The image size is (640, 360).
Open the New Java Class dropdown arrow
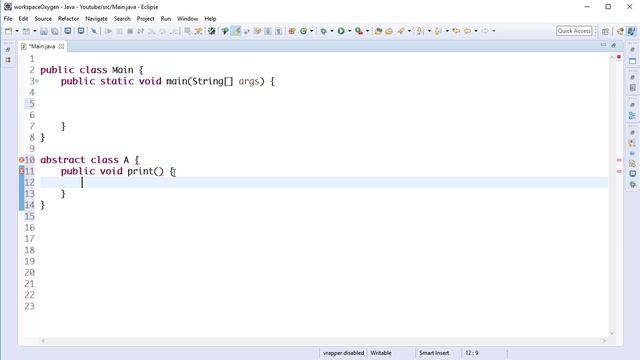coord(312,31)
